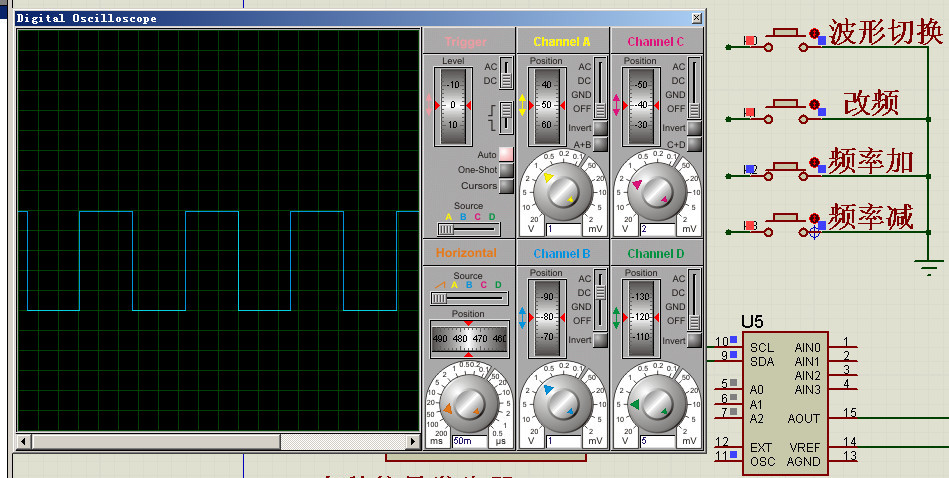This screenshot has width=949, height=478.
Task: Enable the Cursors button
Action: (506, 186)
